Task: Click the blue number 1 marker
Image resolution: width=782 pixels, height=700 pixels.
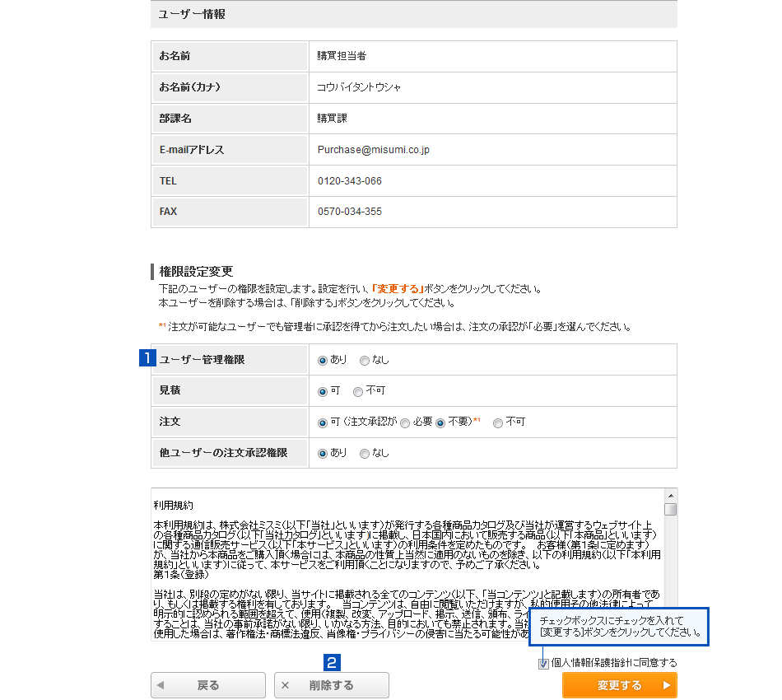Action: coord(147,358)
